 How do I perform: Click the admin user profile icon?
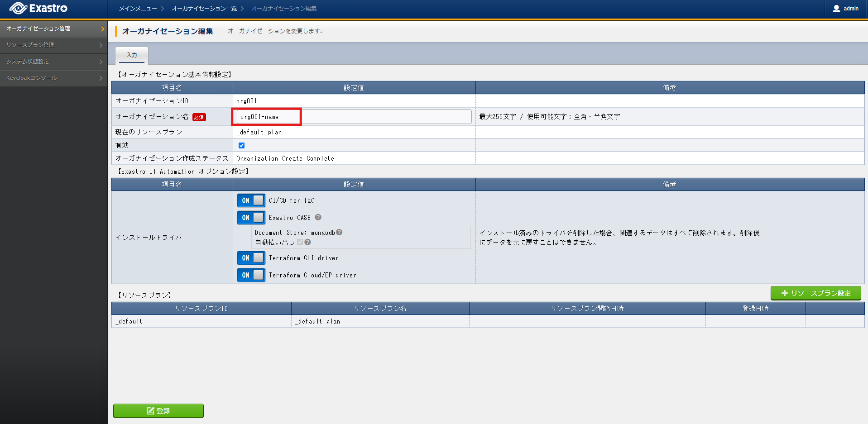point(836,9)
